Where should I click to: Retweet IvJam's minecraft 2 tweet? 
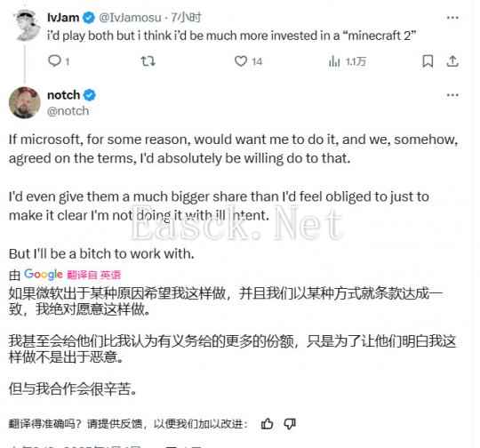coord(148,61)
